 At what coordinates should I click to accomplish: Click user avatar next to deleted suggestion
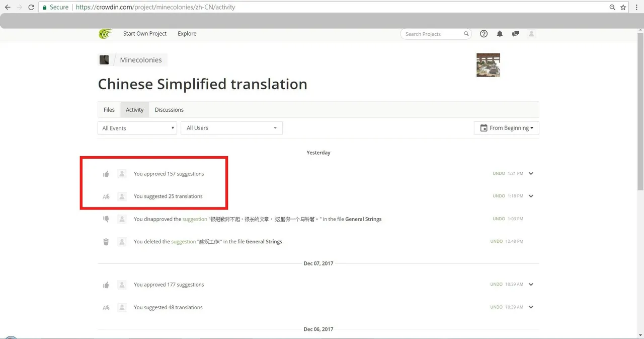[122, 242]
